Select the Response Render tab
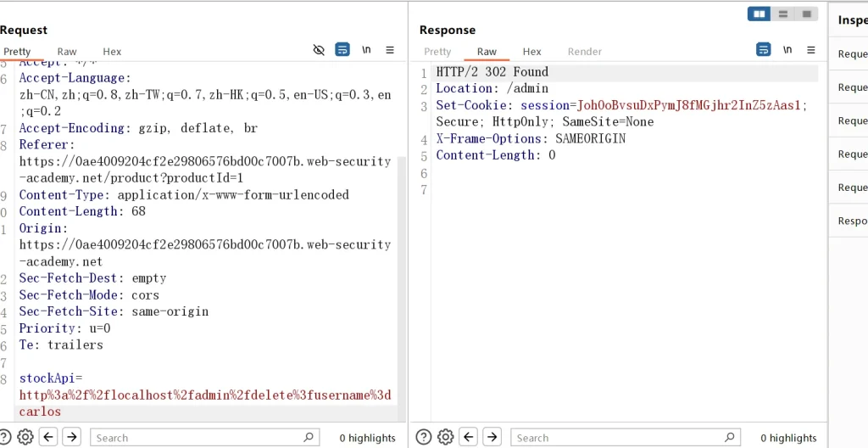The height and width of the screenshot is (448, 868). (584, 52)
